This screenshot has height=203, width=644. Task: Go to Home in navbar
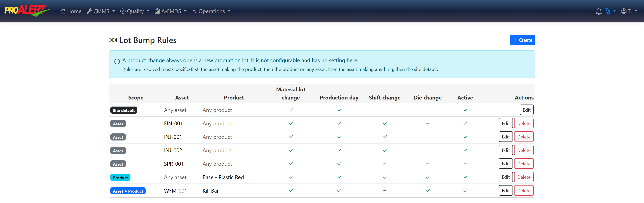71,11
